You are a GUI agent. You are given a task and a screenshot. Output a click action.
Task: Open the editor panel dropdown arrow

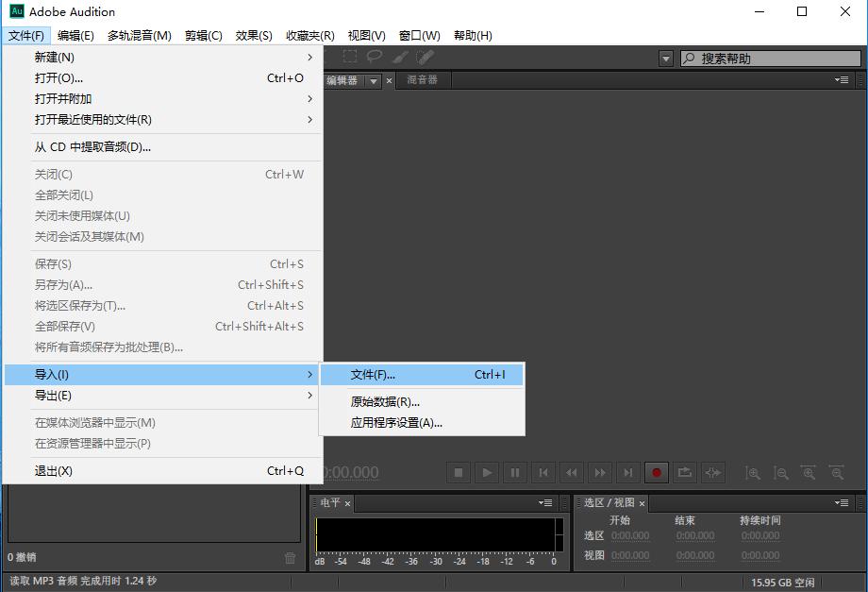[374, 80]
